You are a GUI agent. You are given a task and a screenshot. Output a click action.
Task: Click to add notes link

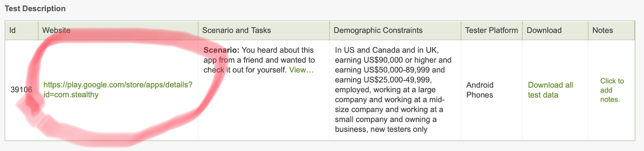(x=612, y=90)
